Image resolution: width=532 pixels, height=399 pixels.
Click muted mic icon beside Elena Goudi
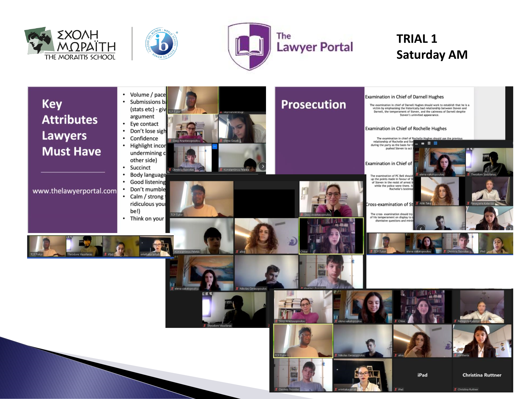(x=221, y=141)
